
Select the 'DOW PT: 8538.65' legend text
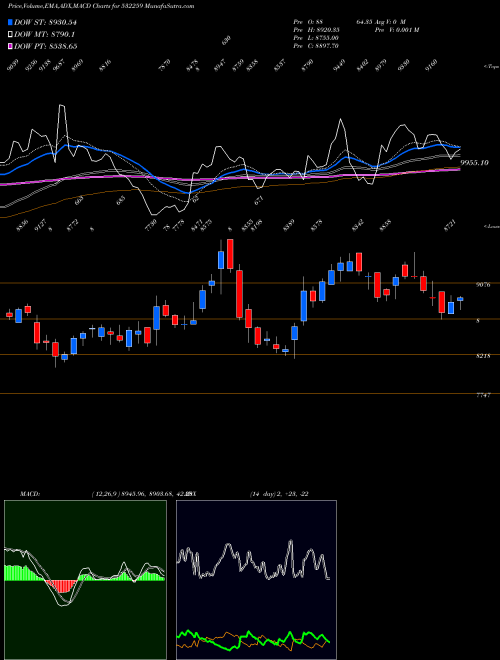[45, 46]
